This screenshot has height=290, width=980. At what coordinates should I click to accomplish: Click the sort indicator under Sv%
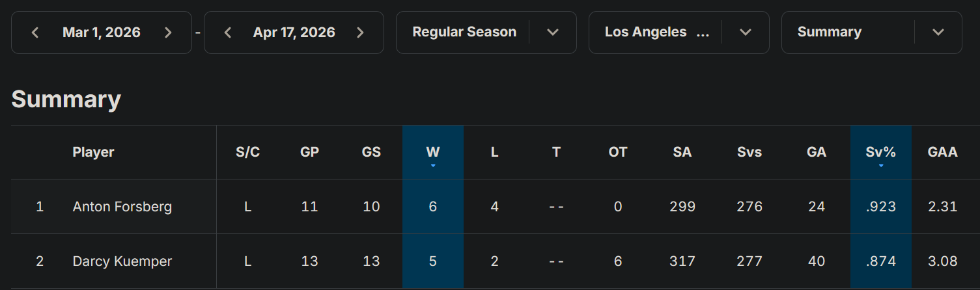[880, 166]
